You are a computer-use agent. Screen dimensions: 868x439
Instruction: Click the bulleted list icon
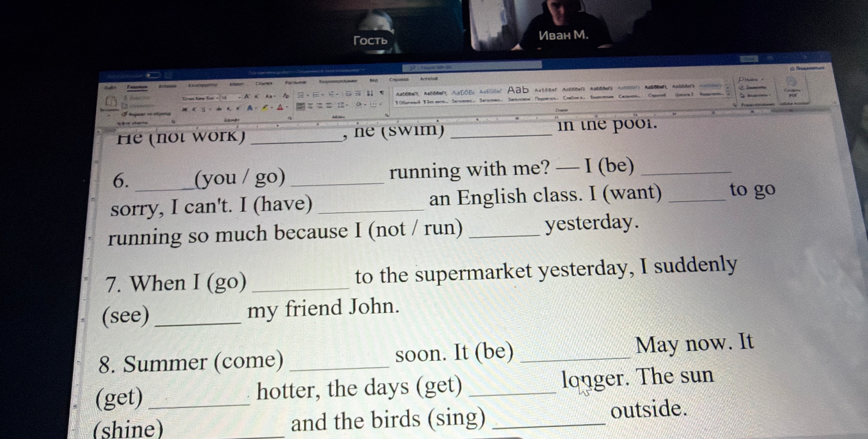(x=301, y=96)
